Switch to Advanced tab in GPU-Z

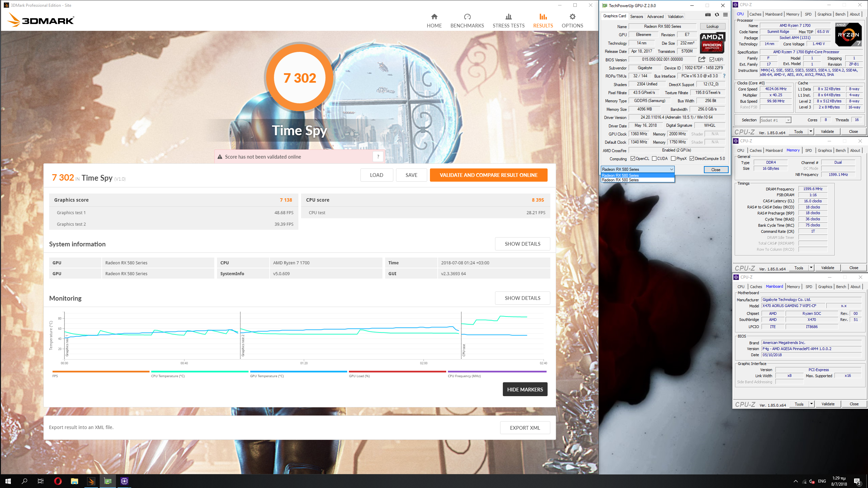[655, 16]
